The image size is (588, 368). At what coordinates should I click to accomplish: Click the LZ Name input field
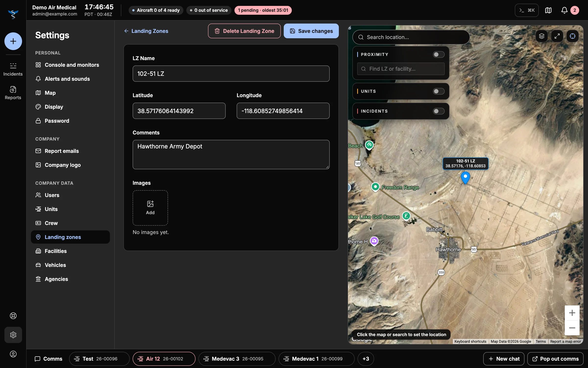click(231, 74)
